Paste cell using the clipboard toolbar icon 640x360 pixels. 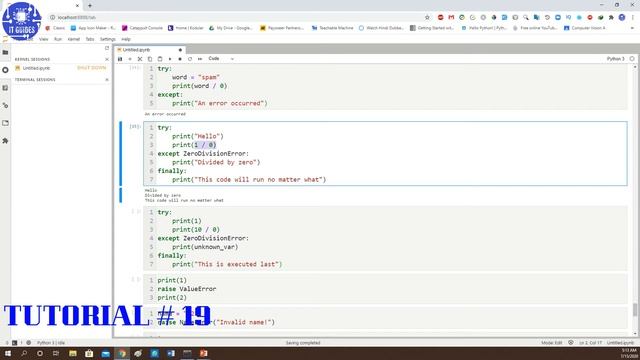160,59
